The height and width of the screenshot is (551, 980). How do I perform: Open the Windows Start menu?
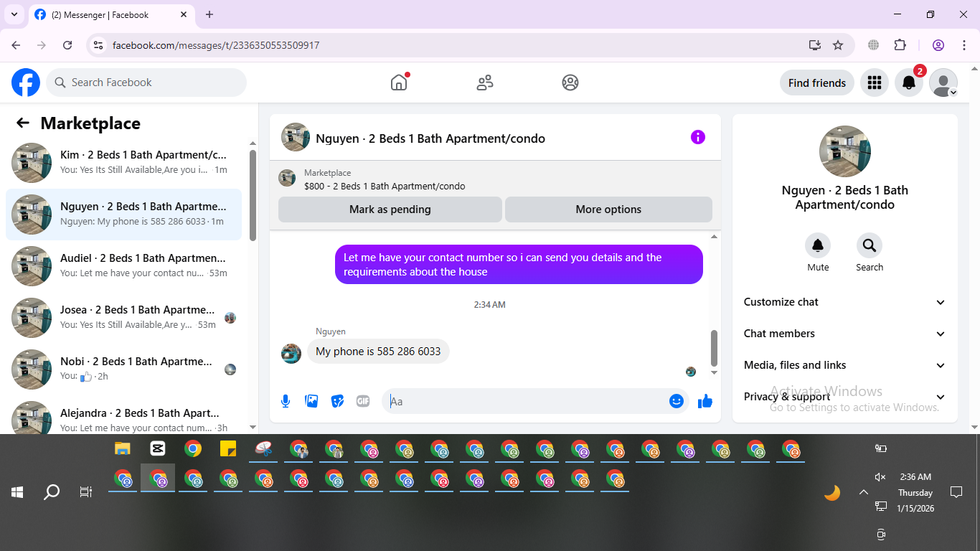tap(17, 492)
